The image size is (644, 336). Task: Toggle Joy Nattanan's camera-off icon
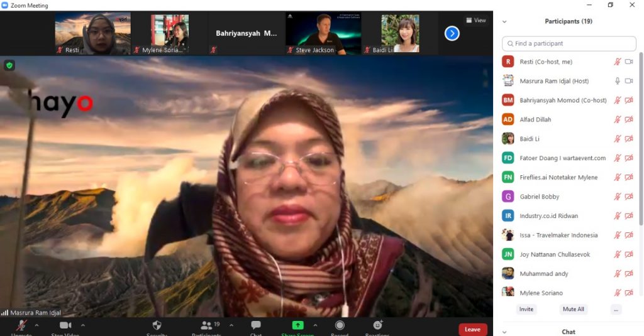629,254
